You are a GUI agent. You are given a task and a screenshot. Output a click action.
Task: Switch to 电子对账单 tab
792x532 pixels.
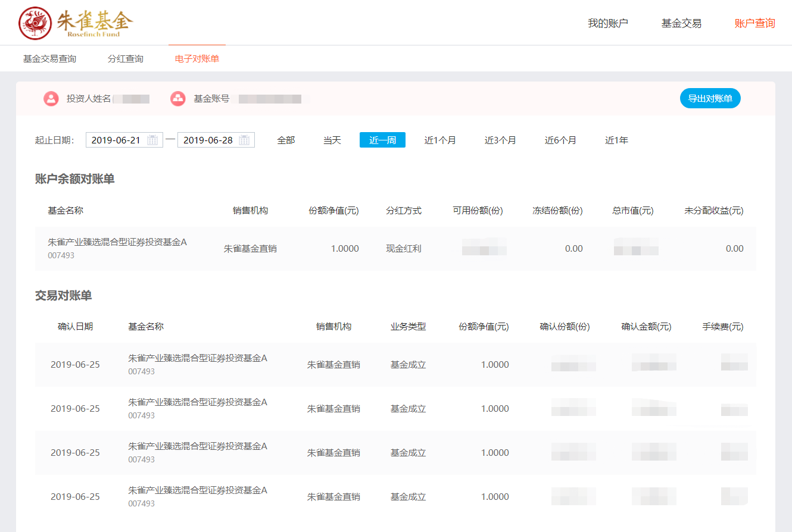(x=197, y=59)
